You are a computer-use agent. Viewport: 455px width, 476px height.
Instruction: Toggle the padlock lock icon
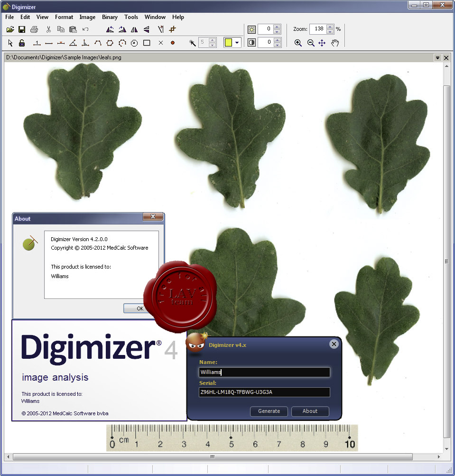pos(22,43)
